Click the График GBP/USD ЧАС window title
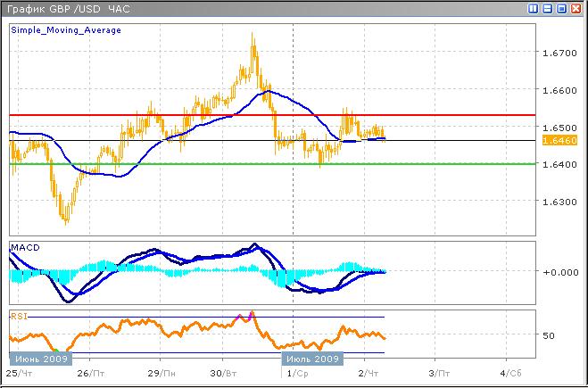The height and width of the screenshot is (388, 588). click(67, 8)
